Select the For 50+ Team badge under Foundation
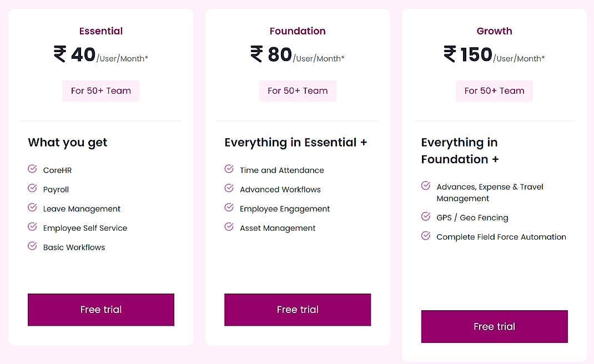The width and height of the screenshot is (594, 364). 298,90
